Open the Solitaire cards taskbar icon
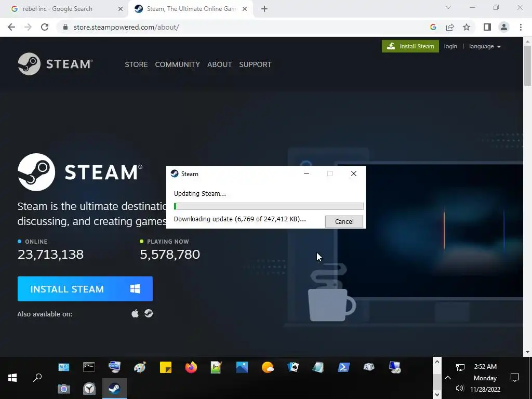Viewport: 532px width, 399px height. click(293, 367)
